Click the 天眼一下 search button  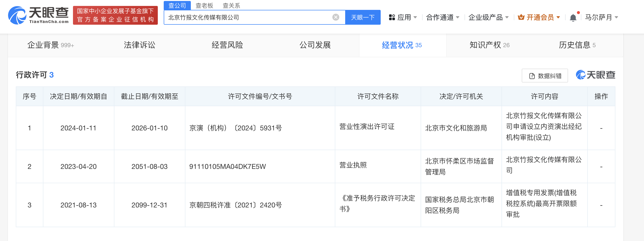click(x=363, y=17)
